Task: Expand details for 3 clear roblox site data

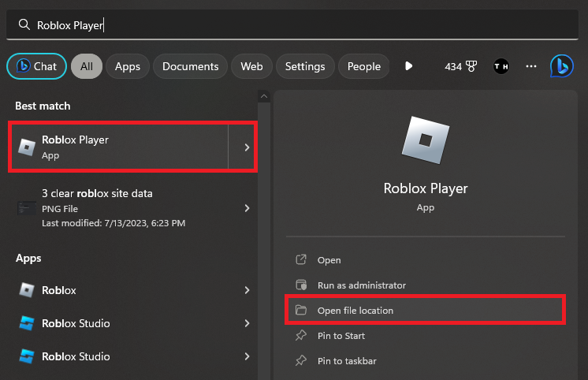Action: pos(247,208)
